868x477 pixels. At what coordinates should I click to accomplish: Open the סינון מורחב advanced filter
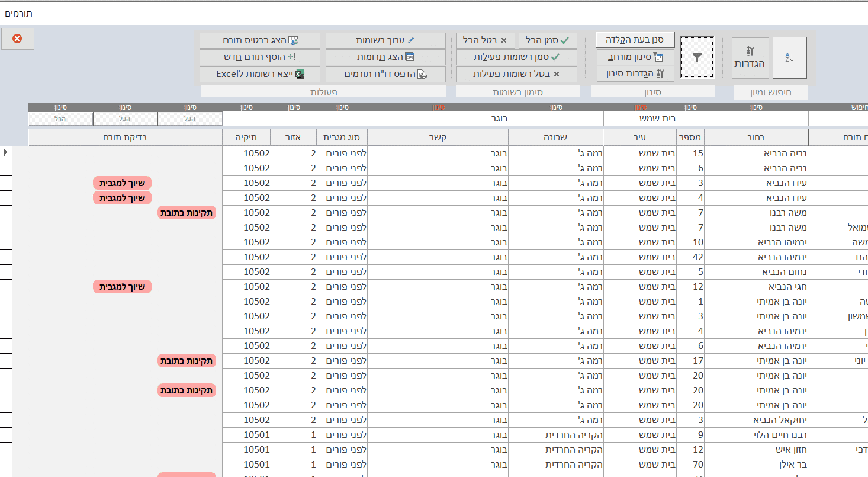pyautogui.click(x=635, y=57)
